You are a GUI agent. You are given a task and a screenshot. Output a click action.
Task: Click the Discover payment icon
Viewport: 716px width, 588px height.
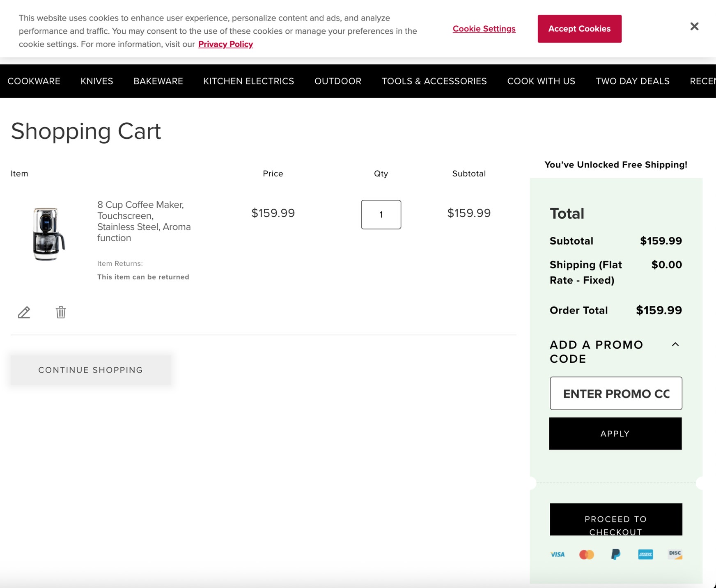point(675,554)
